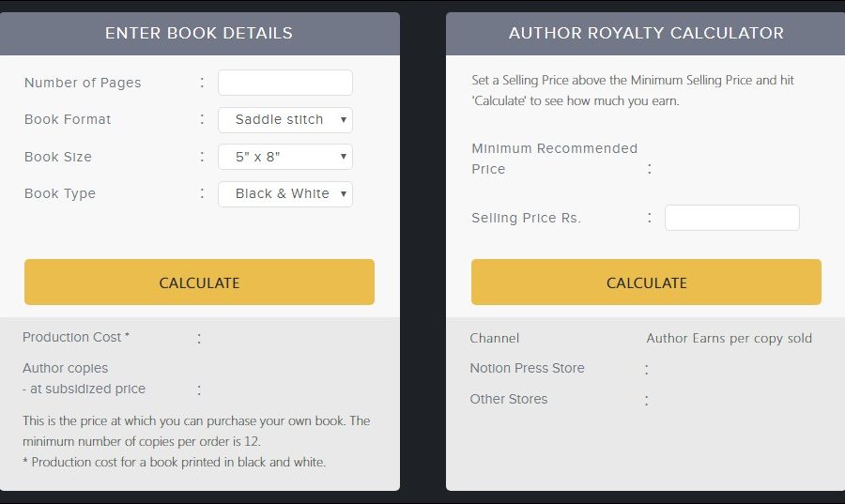Click the Number of Pages input field
This screenshot has height=504, width=845.
click(x=284, y=83)
